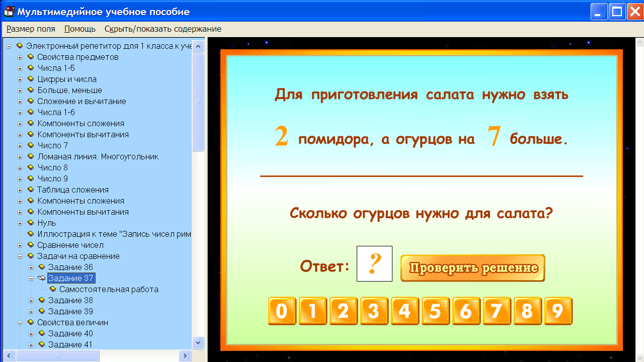644x362 pixels.
Task: Click the 3 key on the keypad
Action: 374,311
